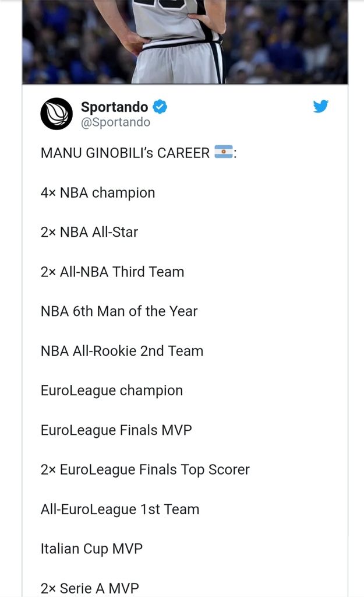This screenshot has height=597, width=364.
Task: Click the 'MANU GINOBILI's CAREER' headline text
Action: click(125, 153)
